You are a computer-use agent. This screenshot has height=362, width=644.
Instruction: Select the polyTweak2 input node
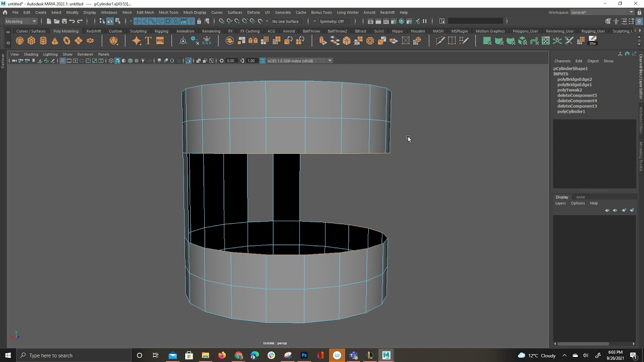(x=570, y=90)
